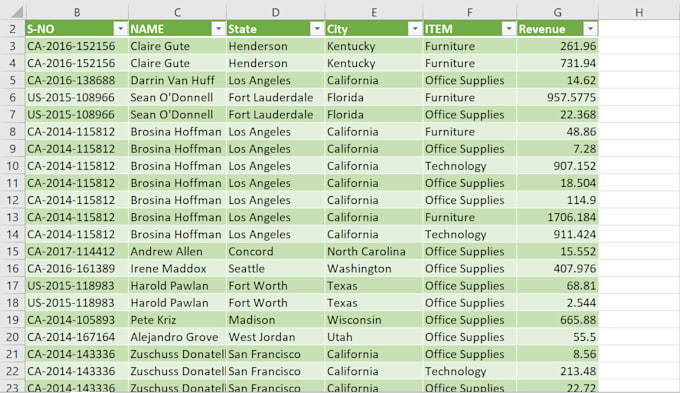Select the Irene Maddox name cell
The width and height of the screenshot is (680, 393).
point(177,269)
